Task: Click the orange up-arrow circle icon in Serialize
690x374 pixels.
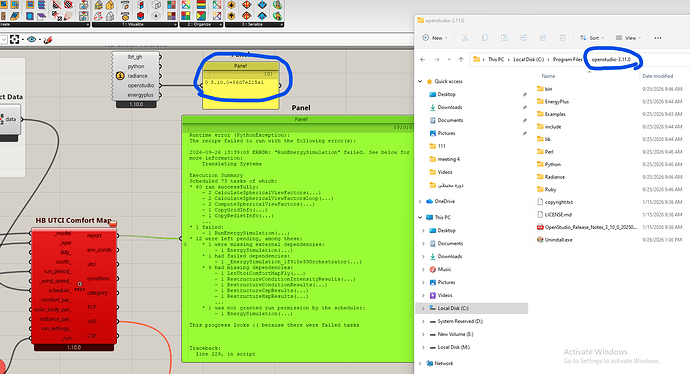Action: (231, 16)
